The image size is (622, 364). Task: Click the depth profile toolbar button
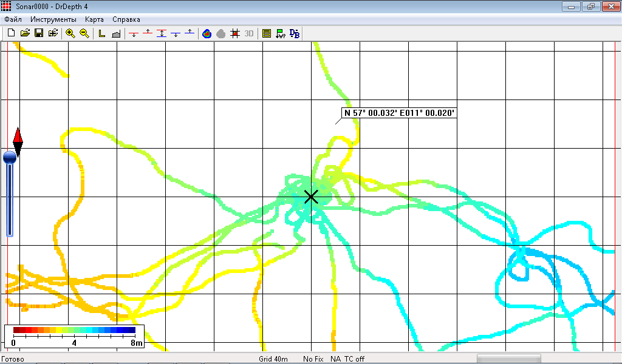coord(116,33)
